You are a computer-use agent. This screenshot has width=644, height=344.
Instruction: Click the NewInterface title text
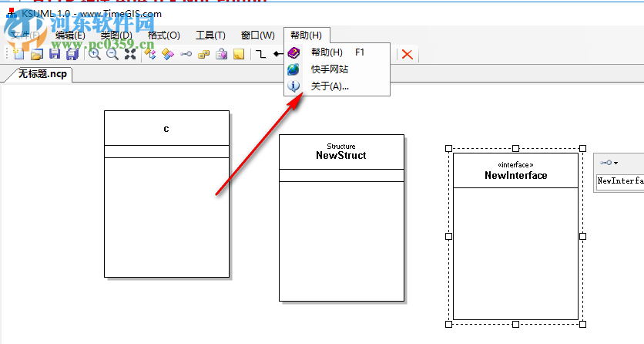pyautogui.click(x=516, y=176)
